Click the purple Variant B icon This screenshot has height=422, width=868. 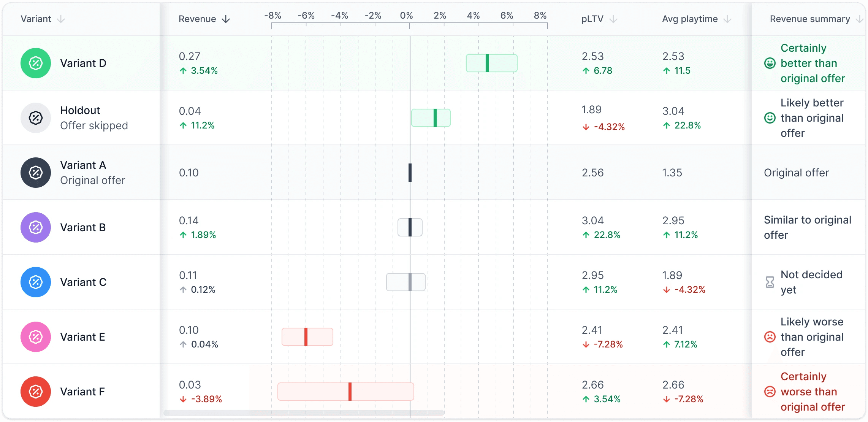tap(36, 227)
